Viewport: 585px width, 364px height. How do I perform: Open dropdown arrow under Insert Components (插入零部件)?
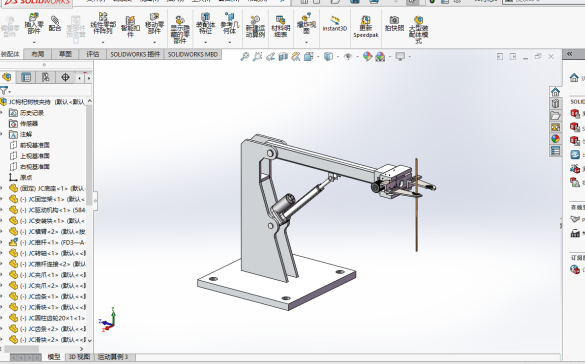coord(34,42)
